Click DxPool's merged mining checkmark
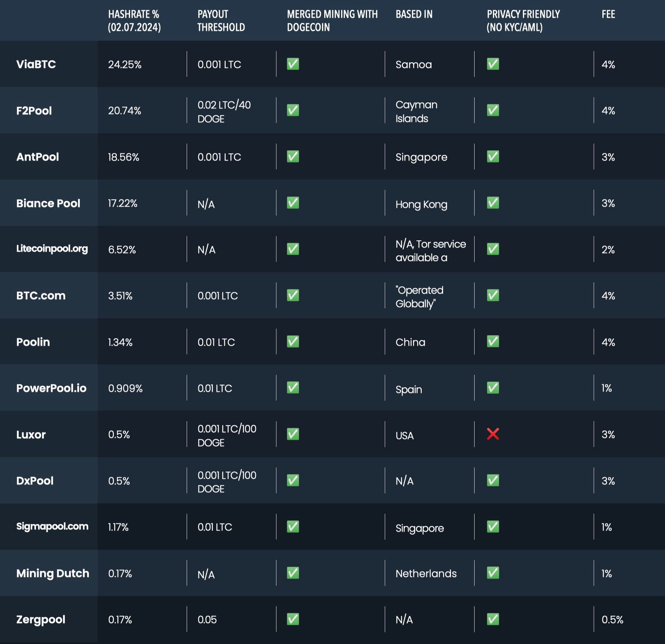The width and height of the screenshot is (665, 644). coord(293,480)
